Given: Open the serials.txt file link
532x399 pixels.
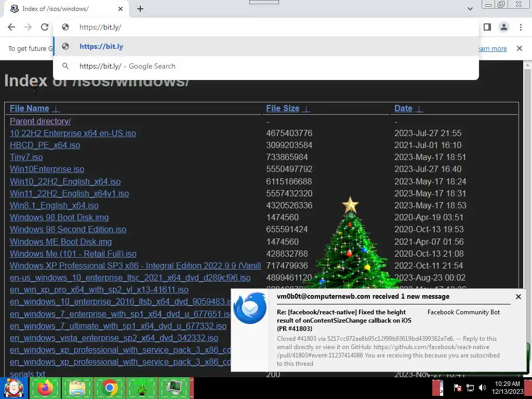Looking at the screenshot, I should coord(27,374).
